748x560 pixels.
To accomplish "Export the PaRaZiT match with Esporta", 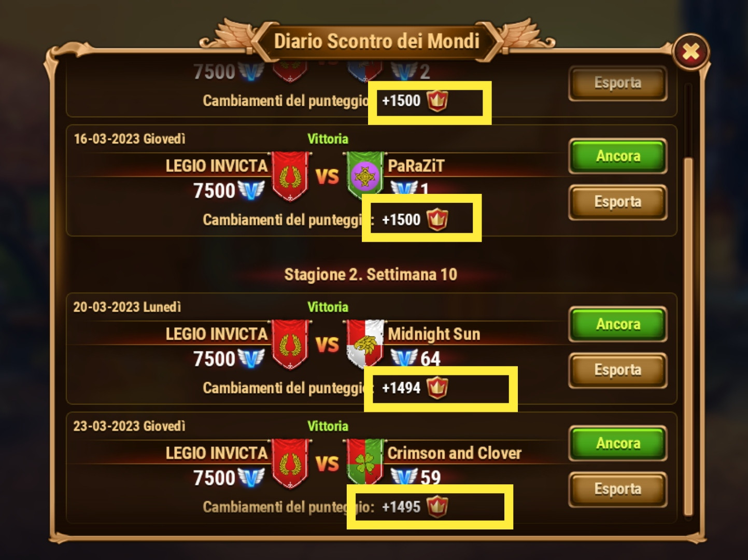I will tap(617, 202).
